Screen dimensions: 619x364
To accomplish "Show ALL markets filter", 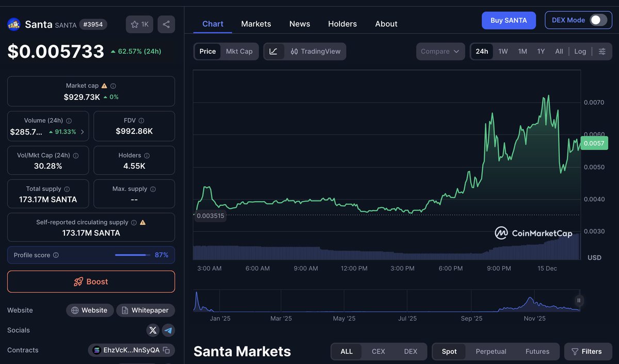I will tap(347, 352).
